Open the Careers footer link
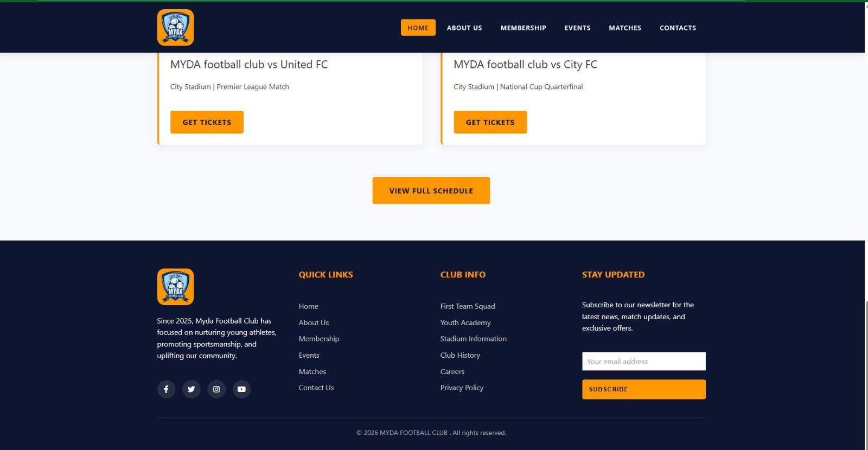This screenshot has width=868, height=450. (x=452, y=371)
